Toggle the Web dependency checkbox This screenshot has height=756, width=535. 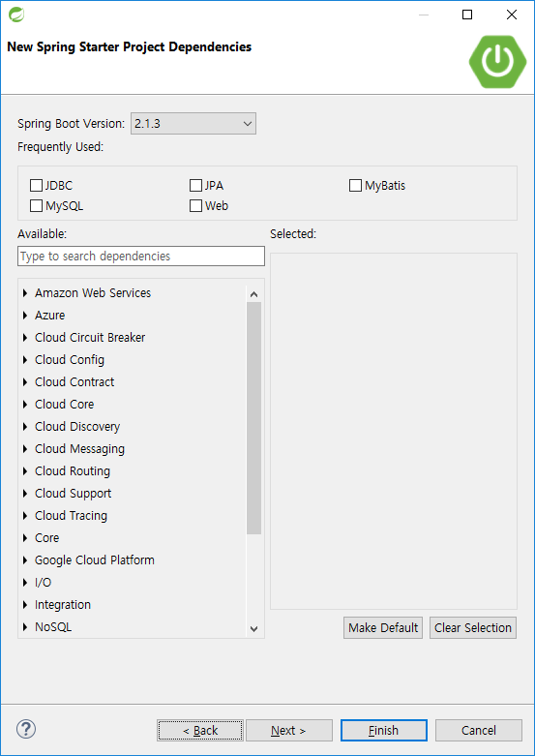pyautogui.click(x=195, y=206)
